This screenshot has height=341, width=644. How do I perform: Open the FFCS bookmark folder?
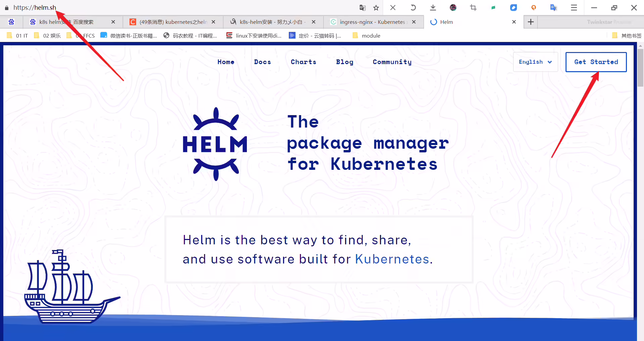(81, 36)
